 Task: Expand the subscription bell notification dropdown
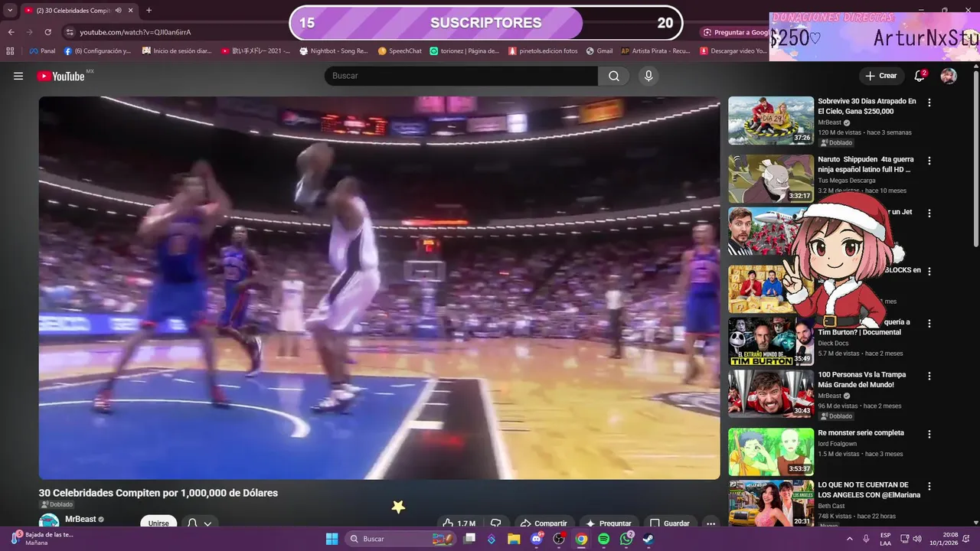coord(199,521)
